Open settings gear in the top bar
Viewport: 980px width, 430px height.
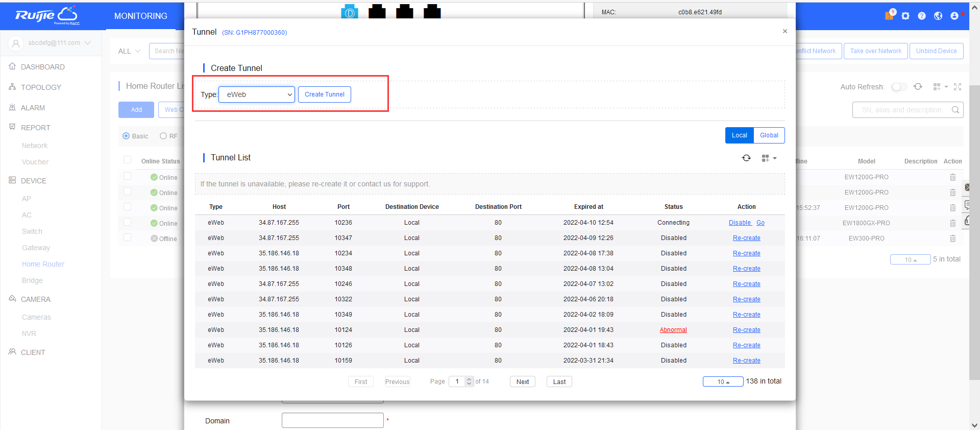coord(905,16)
